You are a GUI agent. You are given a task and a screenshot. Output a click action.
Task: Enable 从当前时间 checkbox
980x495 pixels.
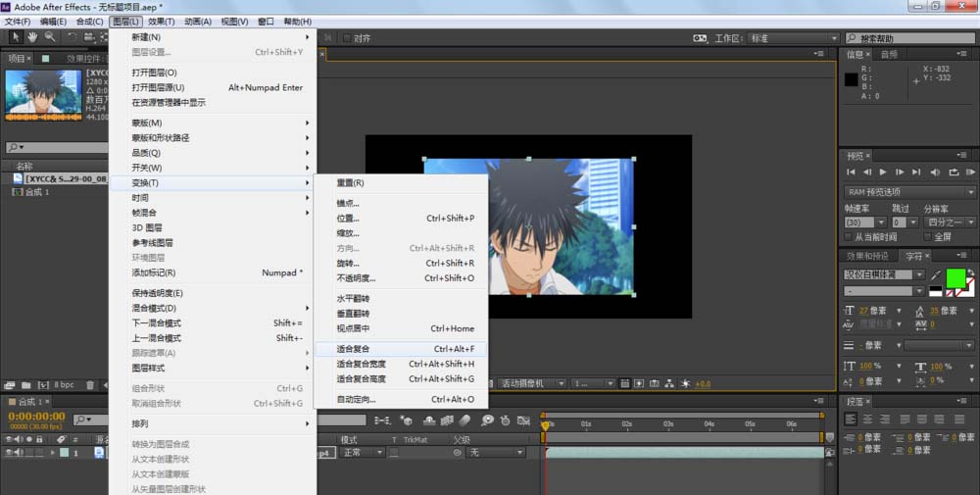pos(848,237)
